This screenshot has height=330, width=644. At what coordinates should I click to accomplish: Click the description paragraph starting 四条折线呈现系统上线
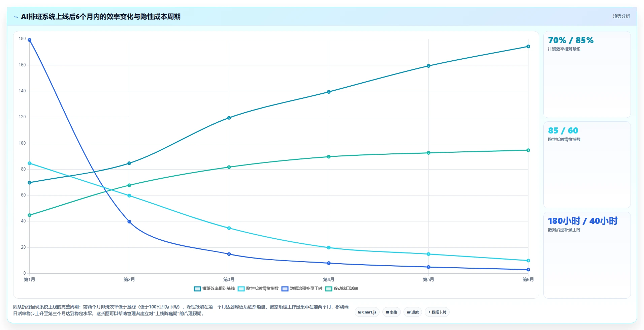(181, 310)
